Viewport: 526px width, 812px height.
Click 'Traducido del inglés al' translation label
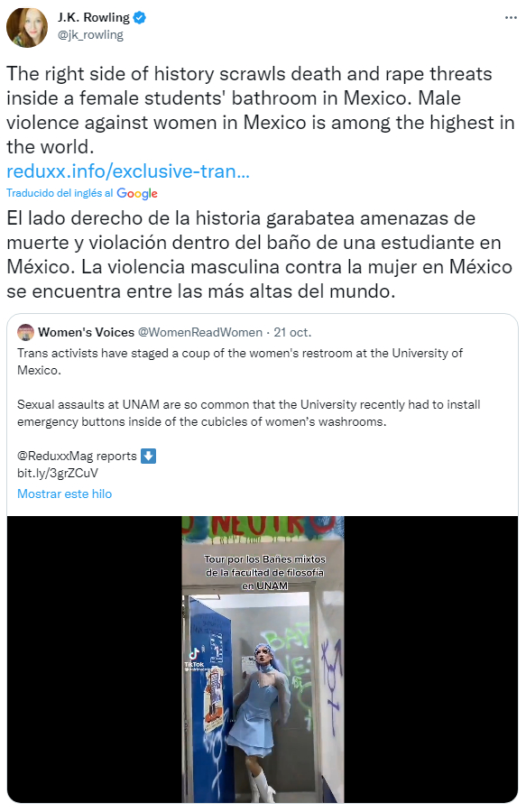(x=60, y=193)
